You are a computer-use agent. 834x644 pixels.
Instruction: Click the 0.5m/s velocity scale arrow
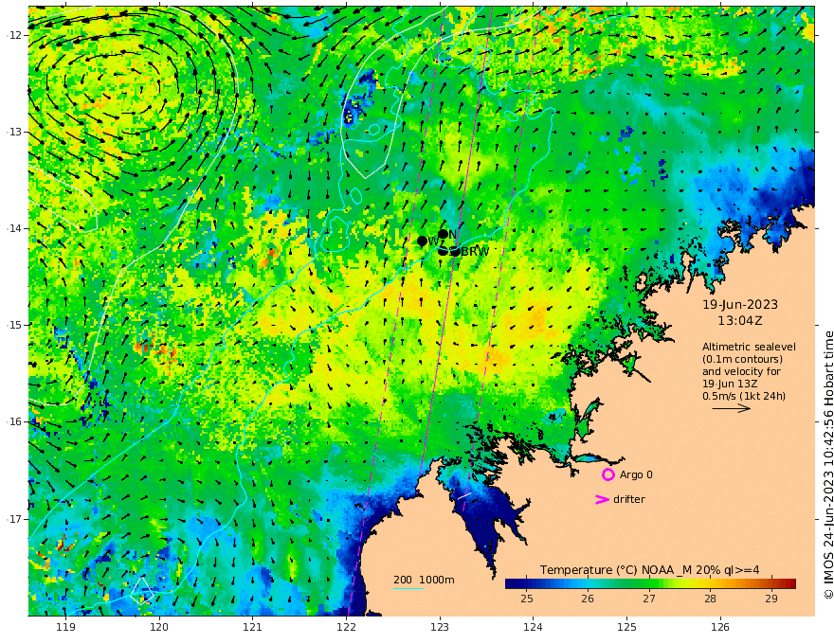click(x=732, y=408)
